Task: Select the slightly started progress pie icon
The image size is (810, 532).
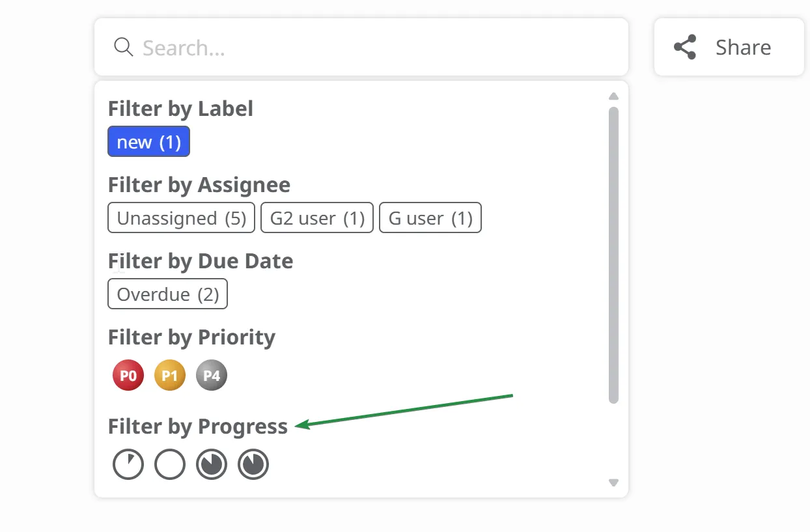Action: pyautogui.click(x=128, y=465)
